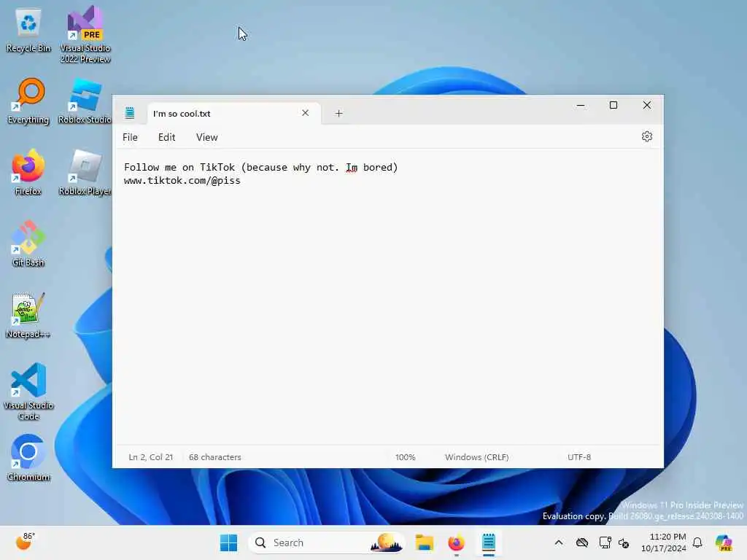747x560 pixels.
Task: Launch Visual Studio 2022 Preview shortcut
Action: (85, 34)
